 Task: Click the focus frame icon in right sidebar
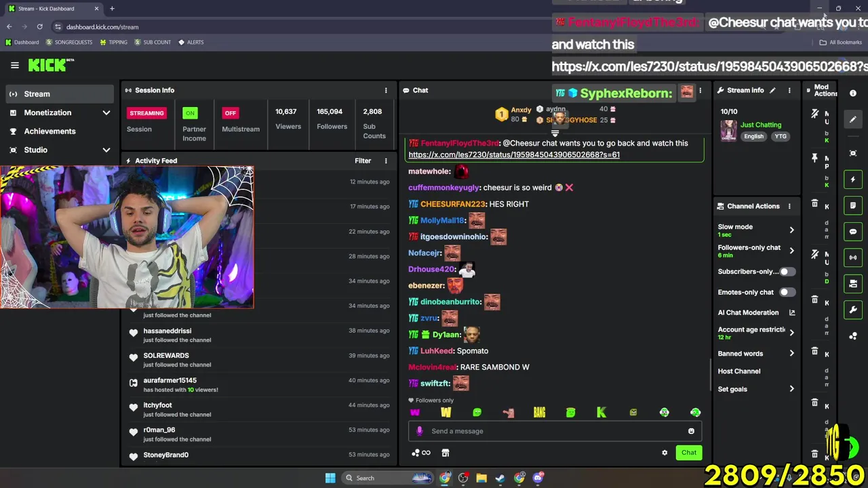click(x=853, y=153)
